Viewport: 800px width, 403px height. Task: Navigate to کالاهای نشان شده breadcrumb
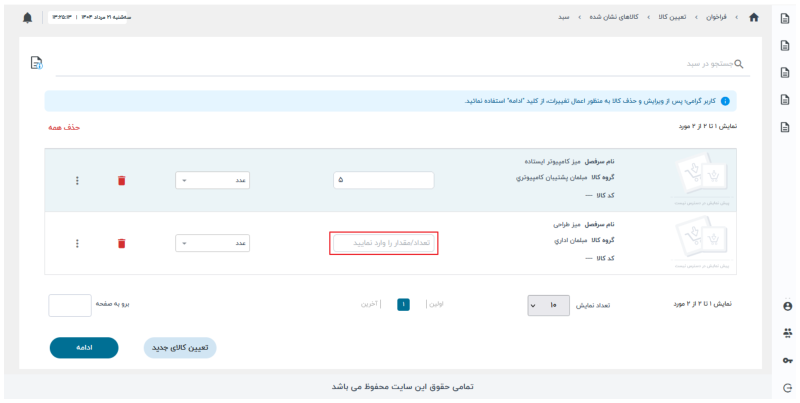[614, 17]
